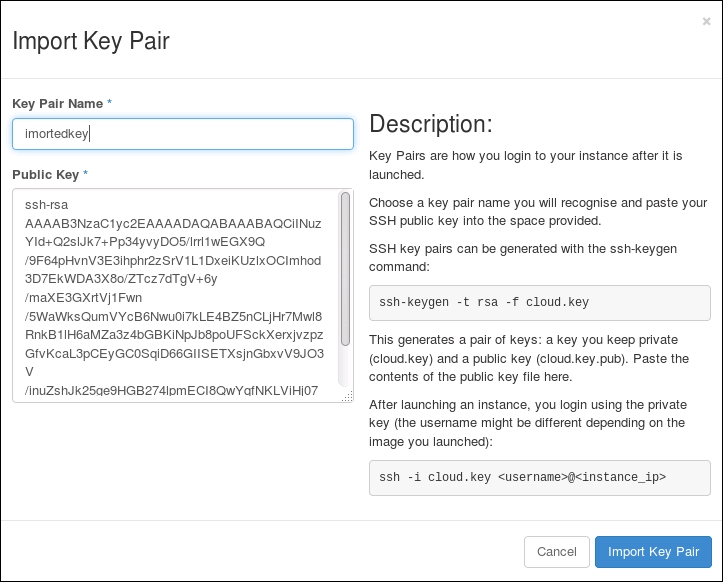Close the Import Key Pair dialog
This screenshot has width=723, height=582.
click(x=706, y=21)
